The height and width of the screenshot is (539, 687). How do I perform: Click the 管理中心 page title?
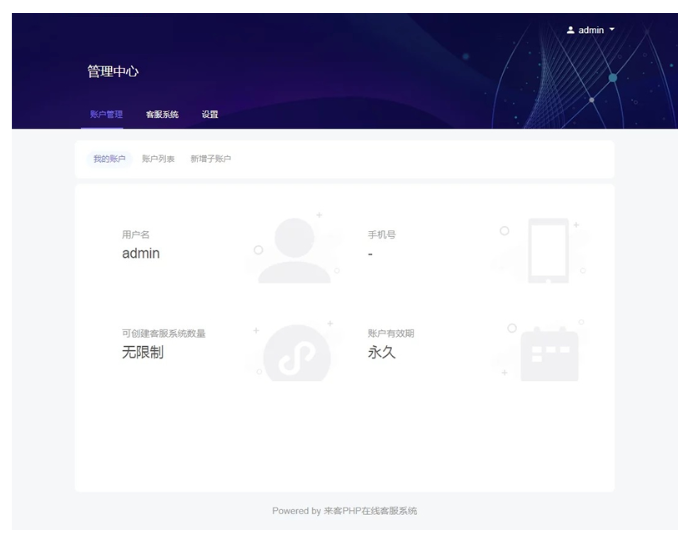pyautogui.click(x=112, y=72)
